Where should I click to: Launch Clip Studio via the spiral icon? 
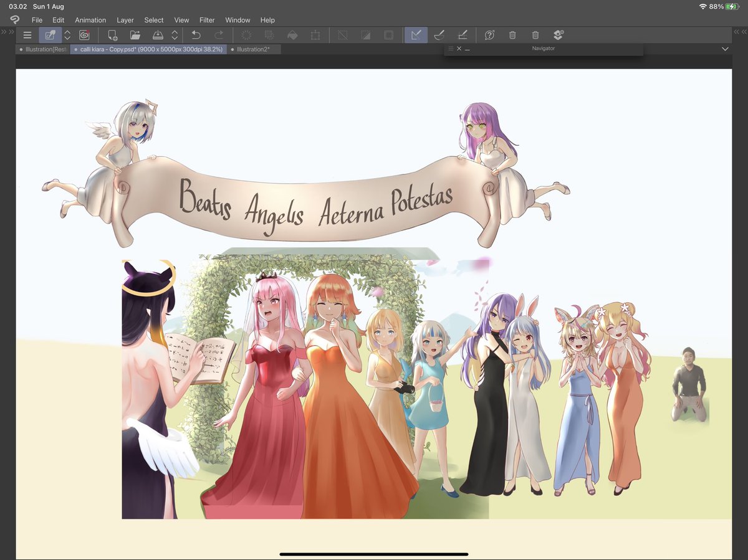pos(84,36)
